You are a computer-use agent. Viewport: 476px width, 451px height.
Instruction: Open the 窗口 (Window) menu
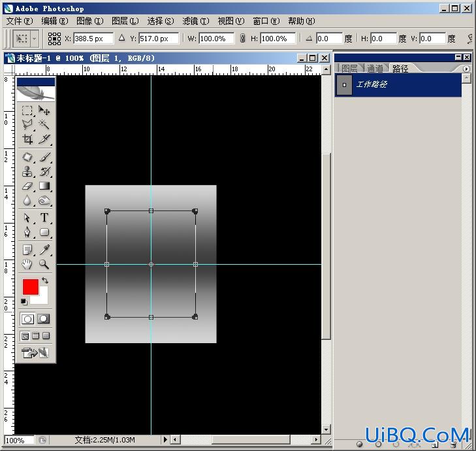(266, 21)
